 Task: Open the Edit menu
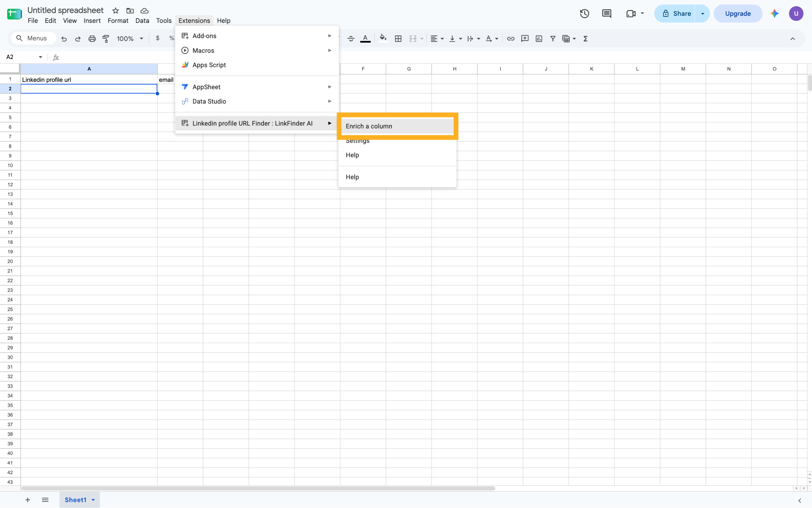[50, 21]
